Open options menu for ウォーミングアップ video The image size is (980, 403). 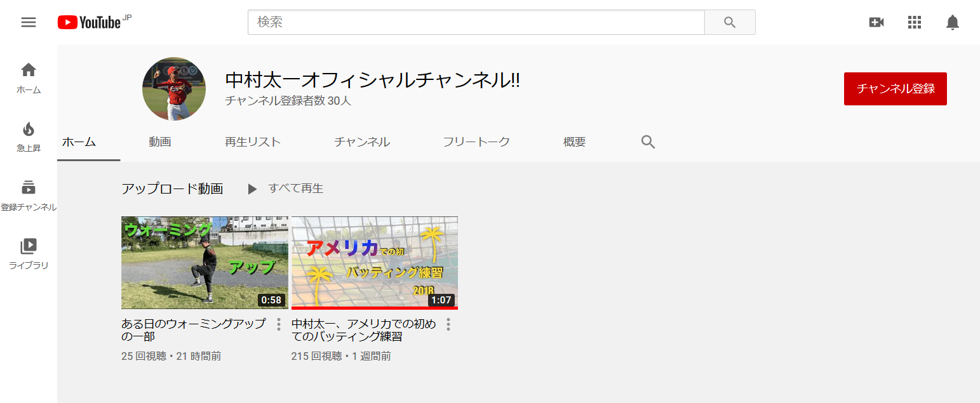[278, 324]
